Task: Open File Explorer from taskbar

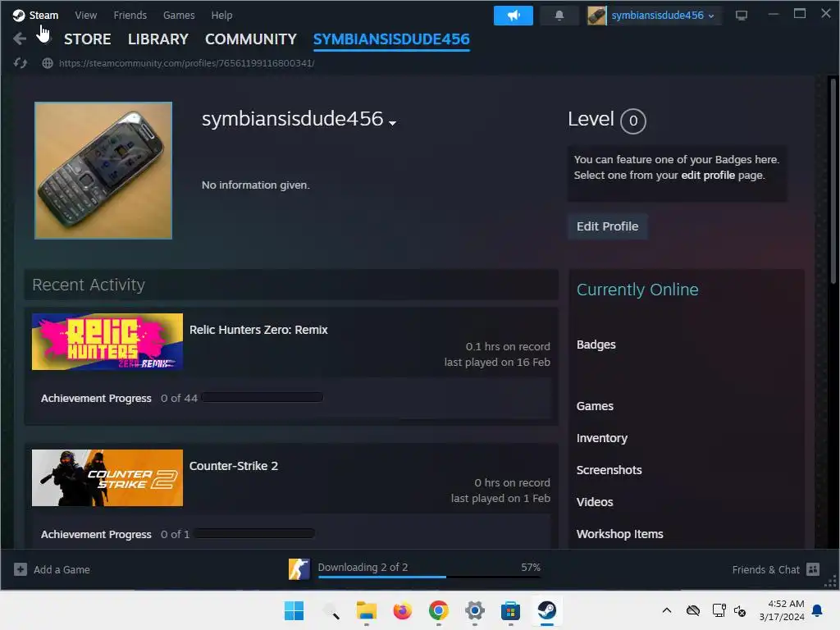Action: (x=367, y=610)
